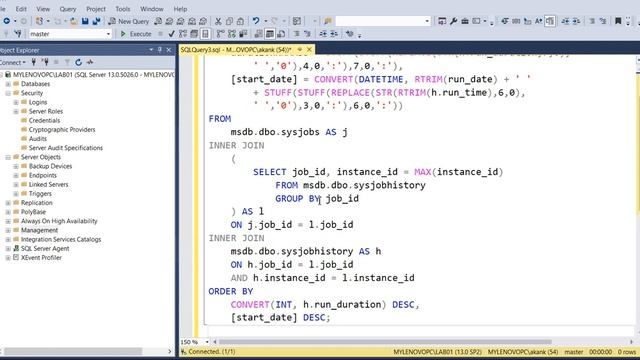
Task: Collapse the Security node
Action: pos(8,93)
